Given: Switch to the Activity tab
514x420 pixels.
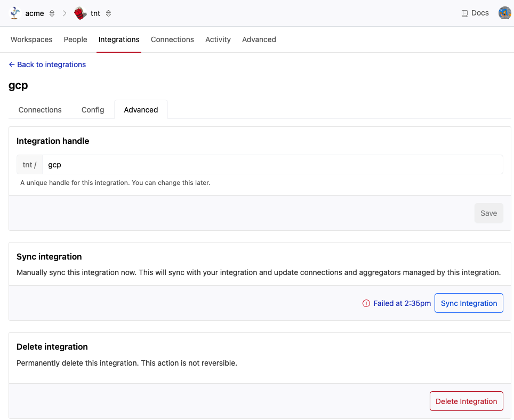Looking at the screenshot, I should pyautogui.click(x=218, y=39).
